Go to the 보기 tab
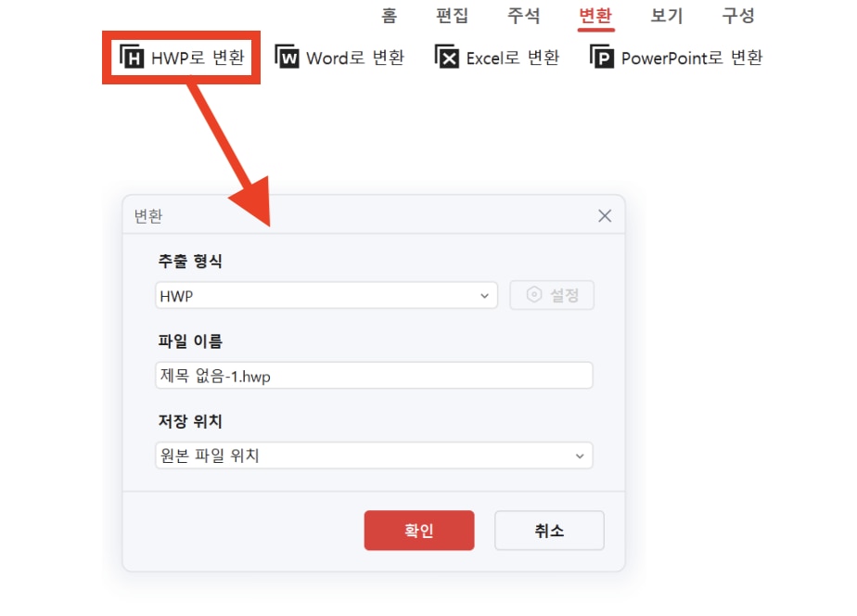The width and height of the screenshot is (857, 616). click(667, 15)
